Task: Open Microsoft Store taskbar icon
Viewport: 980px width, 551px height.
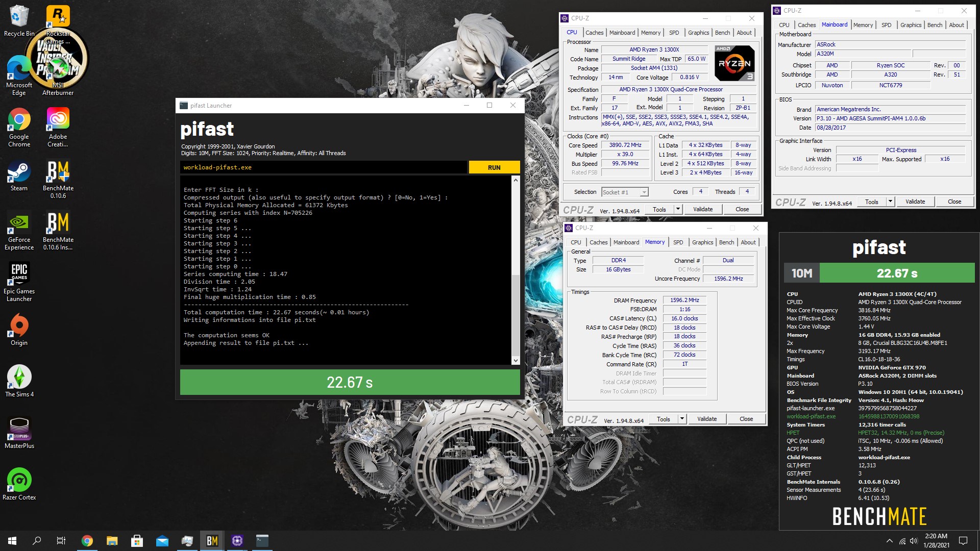Action: point(137,541)
